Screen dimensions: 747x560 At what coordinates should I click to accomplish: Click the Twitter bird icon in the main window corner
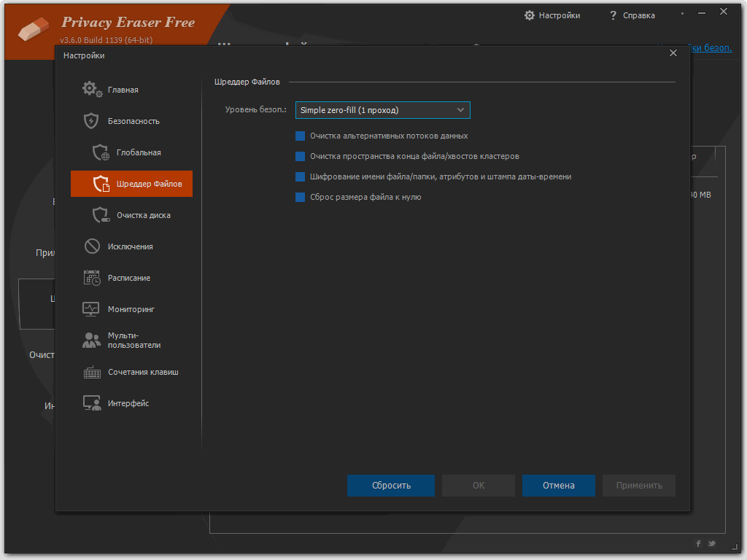(x=712, y=543)
